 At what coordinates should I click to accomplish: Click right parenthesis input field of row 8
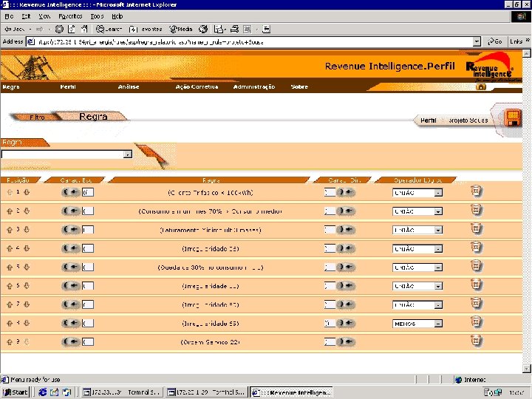coord(330,323)
